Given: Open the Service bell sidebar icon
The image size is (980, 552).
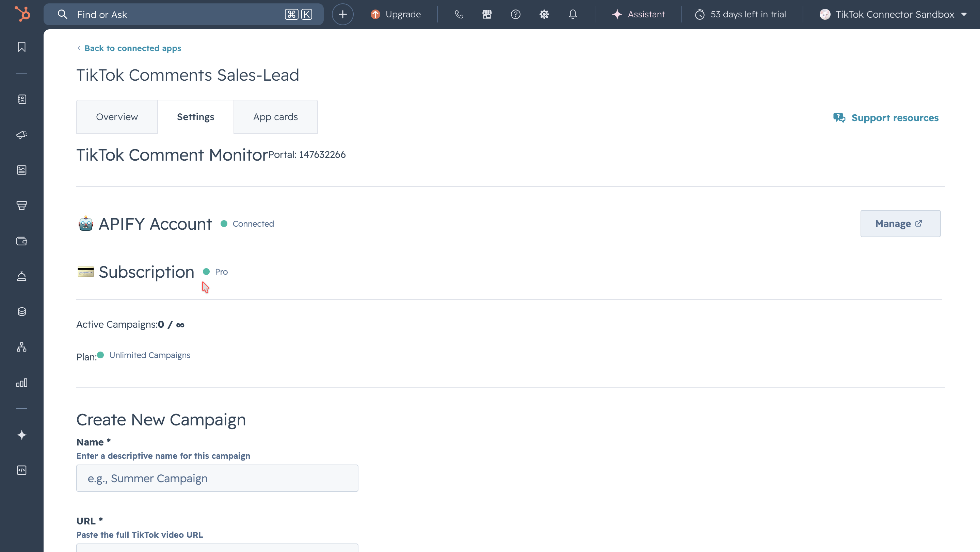Looking at the screenshot, I should (x=22, y=277).
